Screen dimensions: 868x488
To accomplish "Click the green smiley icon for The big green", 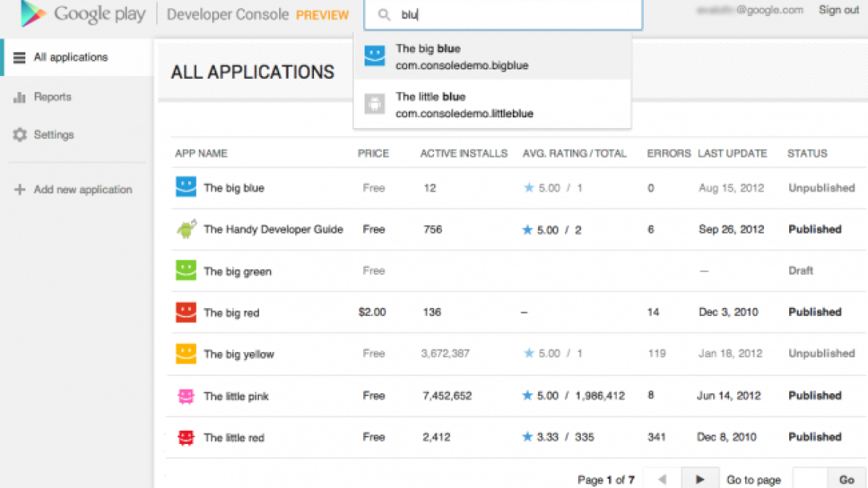I will pos(186,271).
